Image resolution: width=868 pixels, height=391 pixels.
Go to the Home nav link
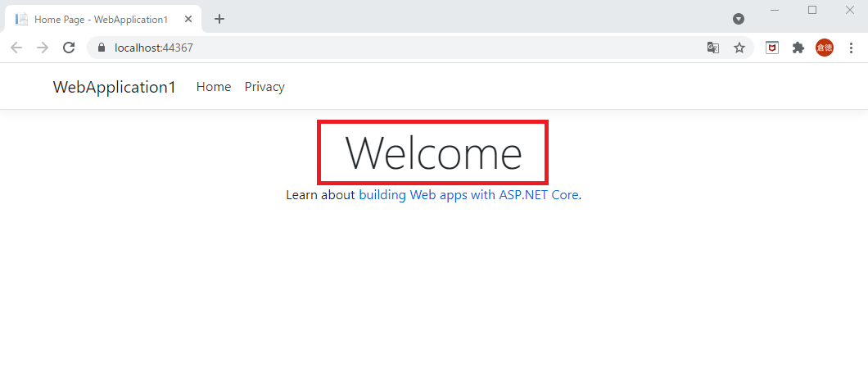[x=214, y=87]
